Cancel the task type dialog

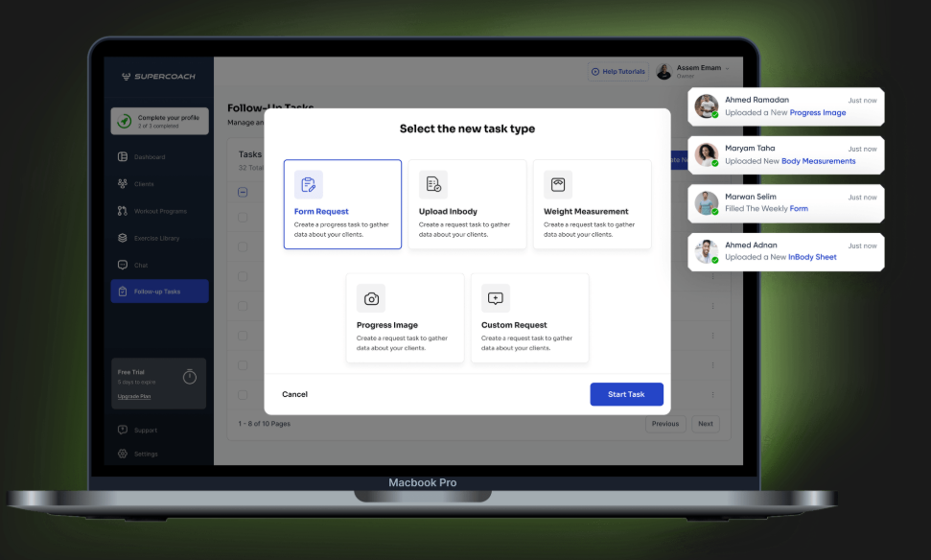(295, 394)
